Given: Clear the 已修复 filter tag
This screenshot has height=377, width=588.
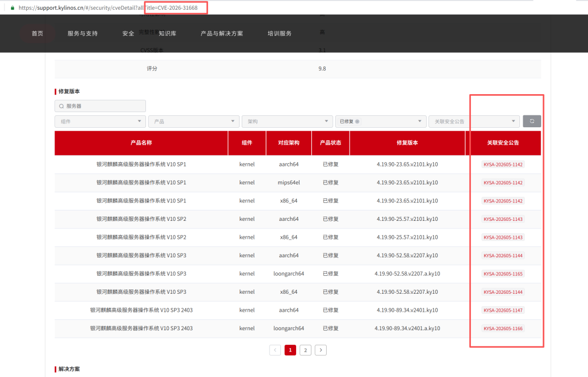Looking at the screenshot, I should click(x=357, y=121).
